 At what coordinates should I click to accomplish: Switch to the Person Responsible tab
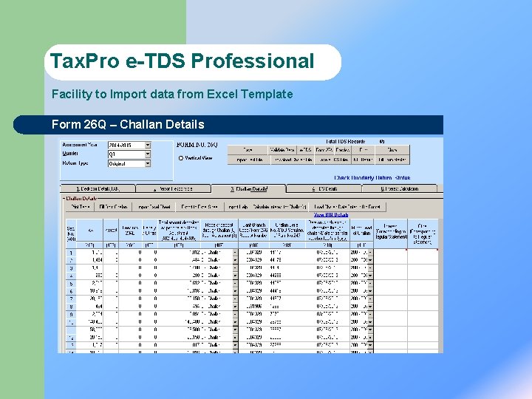coord(173,188)
